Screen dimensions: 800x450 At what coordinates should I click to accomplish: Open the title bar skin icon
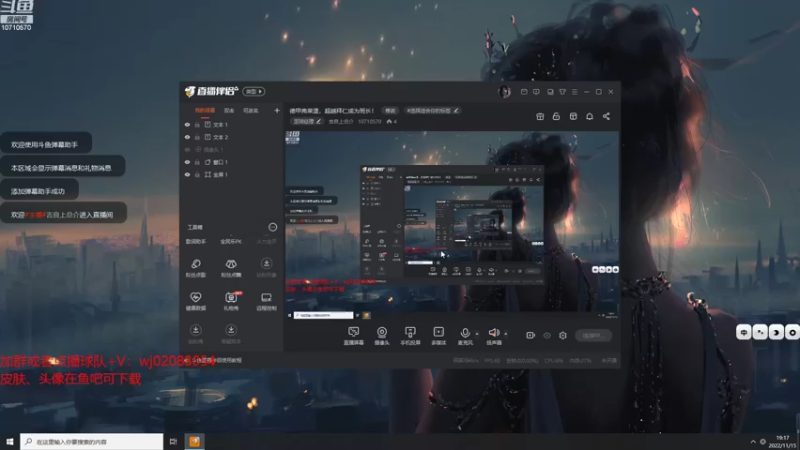click(562, 92)
